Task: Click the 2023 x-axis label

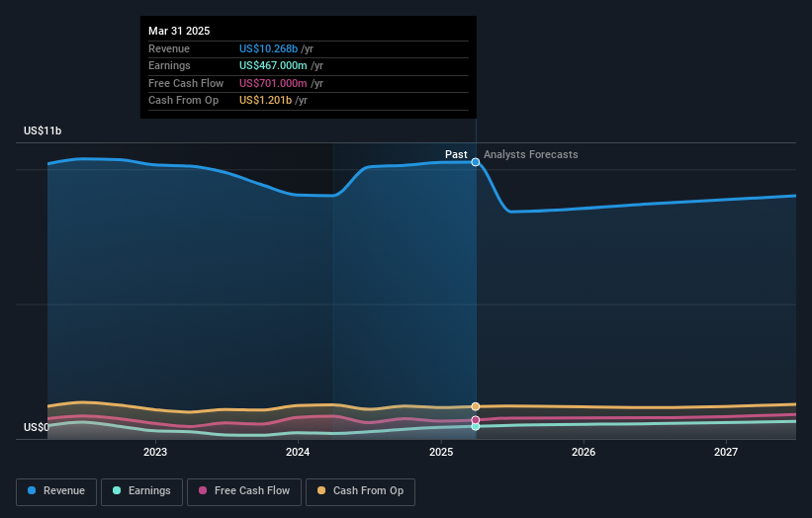Action: pyautogui.click(x=155, y=453)
